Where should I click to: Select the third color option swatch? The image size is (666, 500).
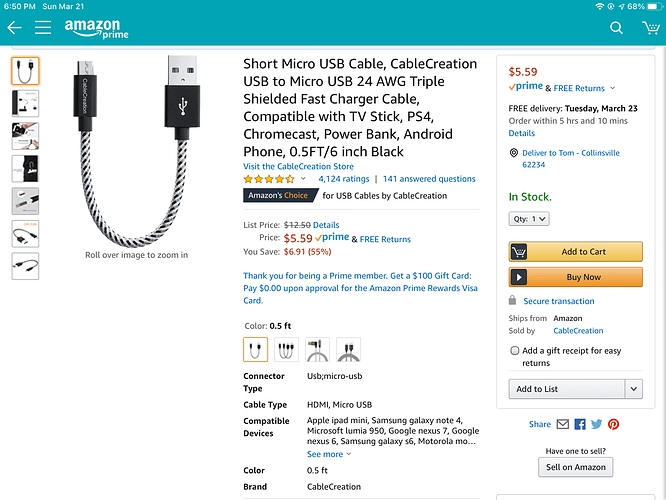317,350
